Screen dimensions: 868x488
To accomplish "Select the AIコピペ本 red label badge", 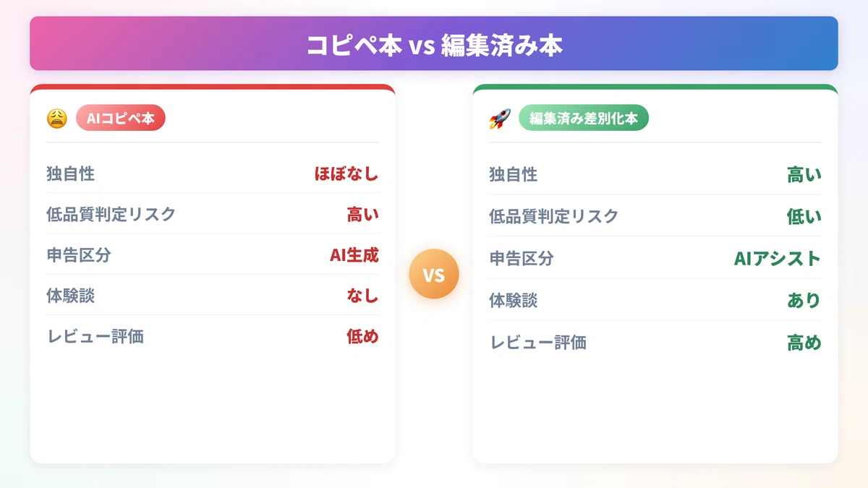I will [x=121, y=119].
